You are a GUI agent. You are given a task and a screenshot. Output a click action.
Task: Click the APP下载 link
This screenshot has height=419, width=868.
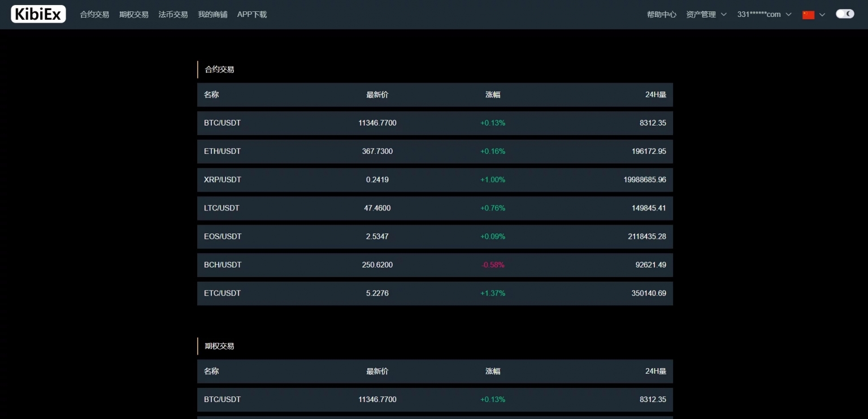point(252,15)
